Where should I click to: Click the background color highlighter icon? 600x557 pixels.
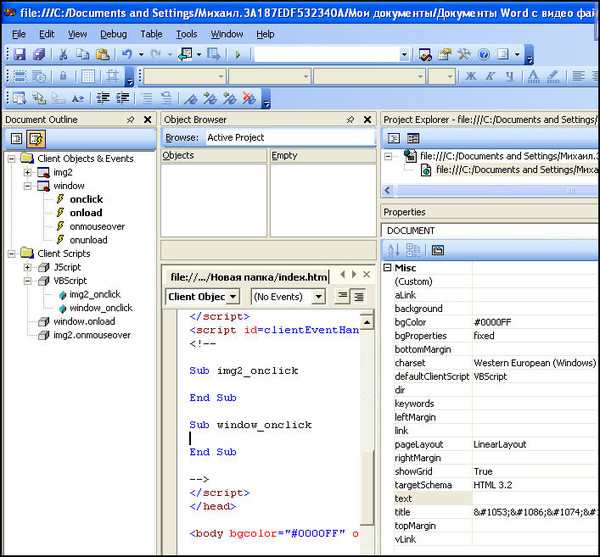coord(553,76)
